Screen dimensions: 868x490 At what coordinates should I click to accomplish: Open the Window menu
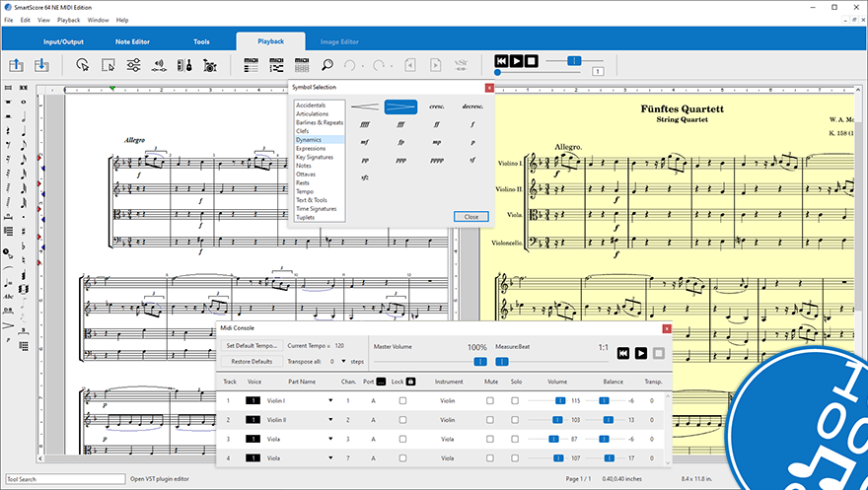[98, 20]
